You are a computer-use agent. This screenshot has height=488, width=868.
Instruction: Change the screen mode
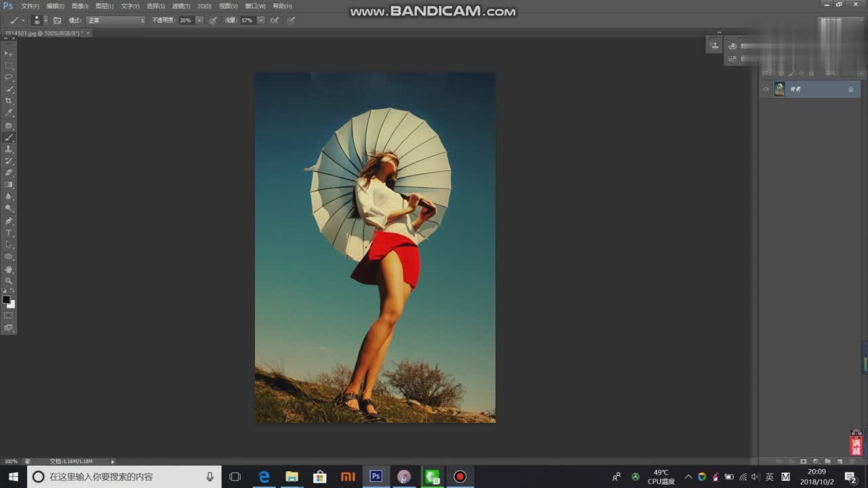9,327
